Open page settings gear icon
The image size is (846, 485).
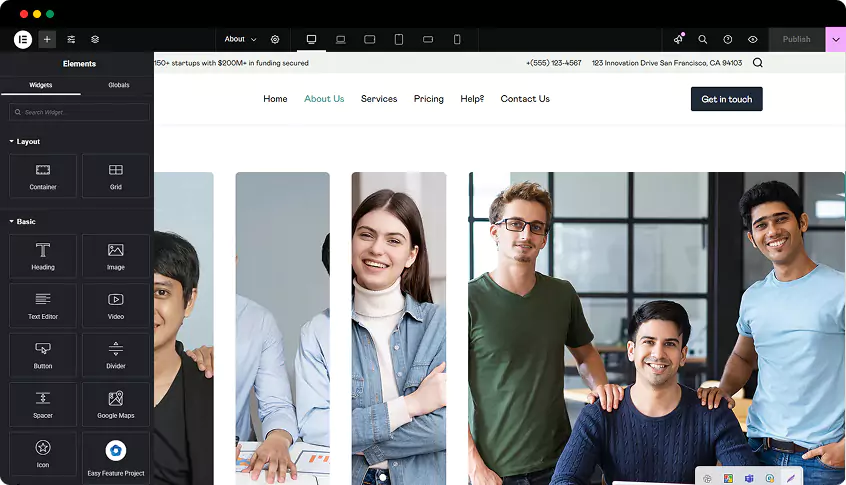click(x=275, y=39)
